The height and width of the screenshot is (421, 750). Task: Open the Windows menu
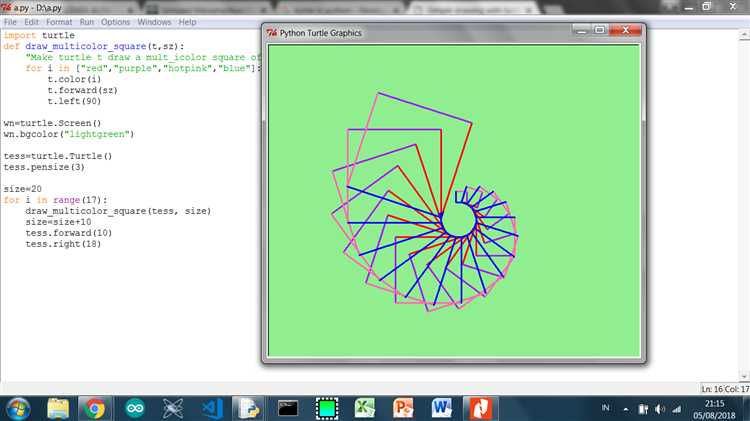pos(154,22)
